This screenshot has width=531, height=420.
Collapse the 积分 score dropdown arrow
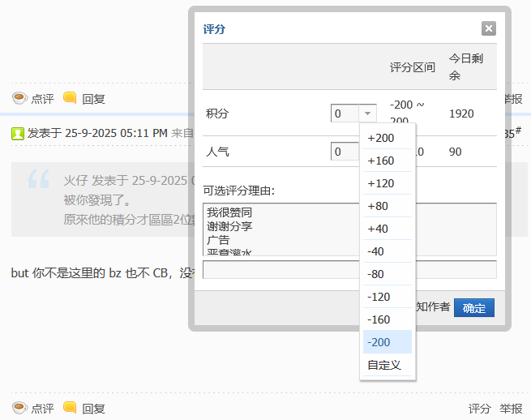coord(368,114)
